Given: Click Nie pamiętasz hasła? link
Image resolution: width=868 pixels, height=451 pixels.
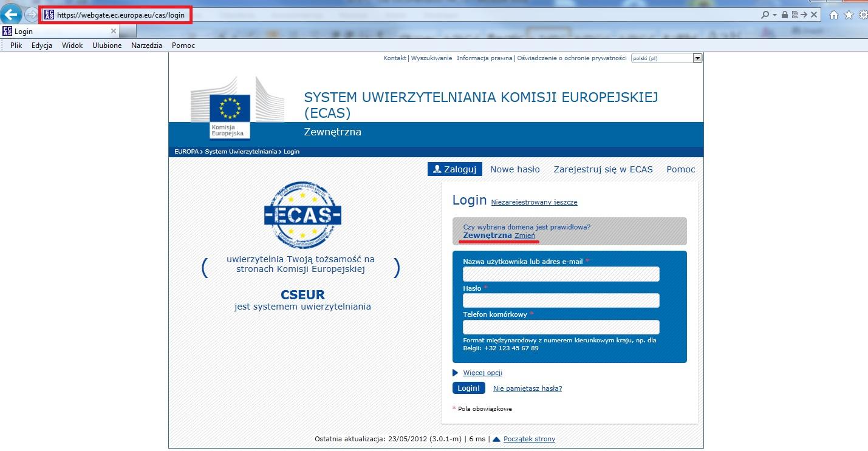Looking at the screenshot, I should pyautogui.click(x=527, y=388).
